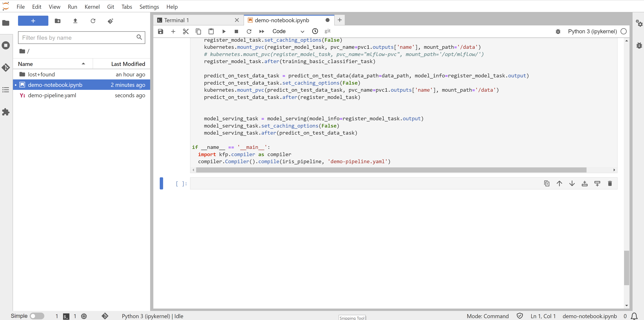
Task: Insert a cell above the active cell
Action: click(x=585, y=183)
